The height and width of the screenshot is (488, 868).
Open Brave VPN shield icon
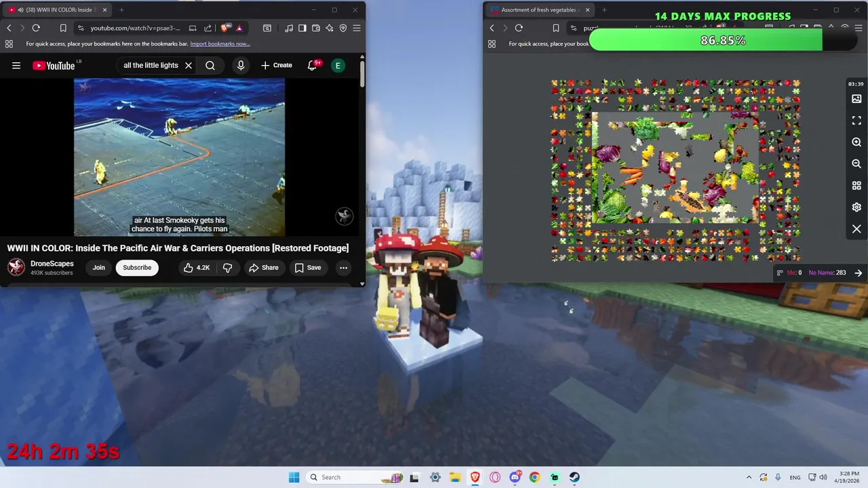(x=343, y=28)
